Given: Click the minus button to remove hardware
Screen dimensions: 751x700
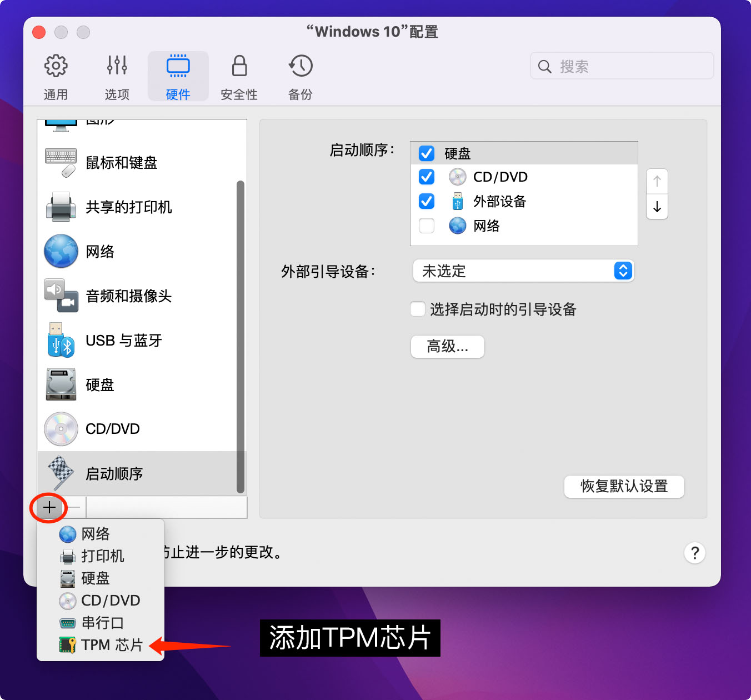Looking at the screenshot, I should click(x=74, y=507).
